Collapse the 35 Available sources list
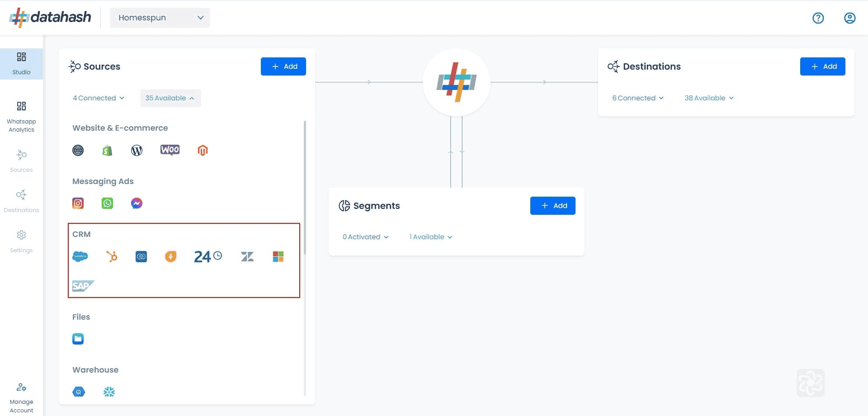 (x=170, y=98)
